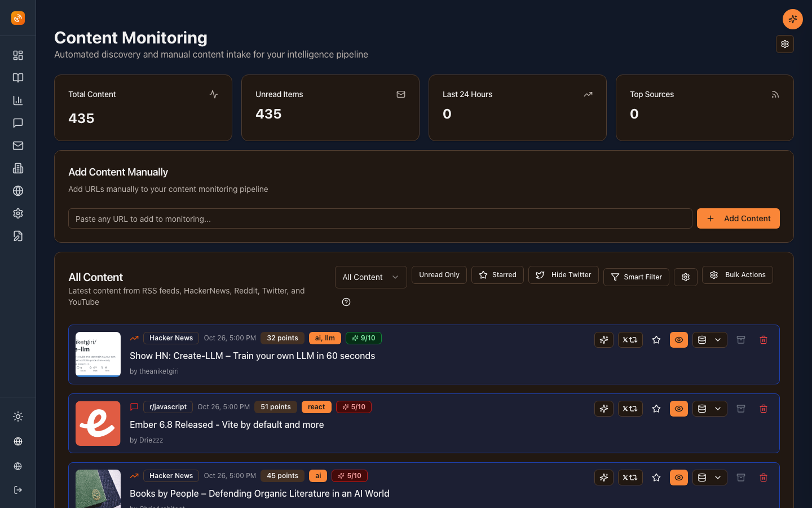Viewport: 812px width, 508px height.
Task: Expand the database chevron on Ember item
Action: click(718, 408)
